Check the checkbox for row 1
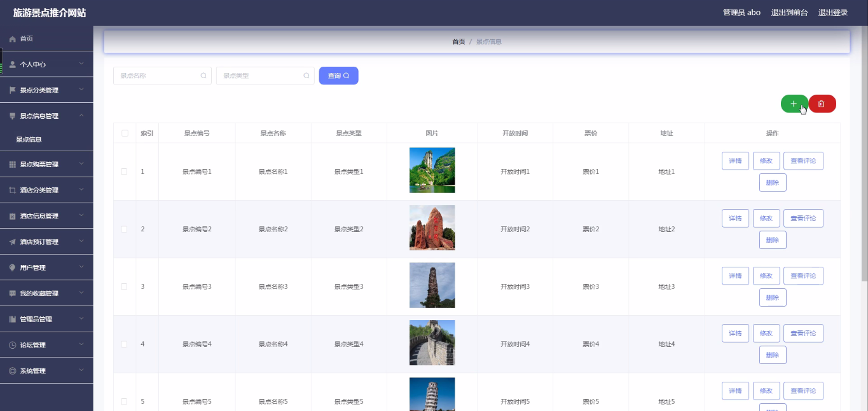 pyautogui.click(x=125, y=172)
